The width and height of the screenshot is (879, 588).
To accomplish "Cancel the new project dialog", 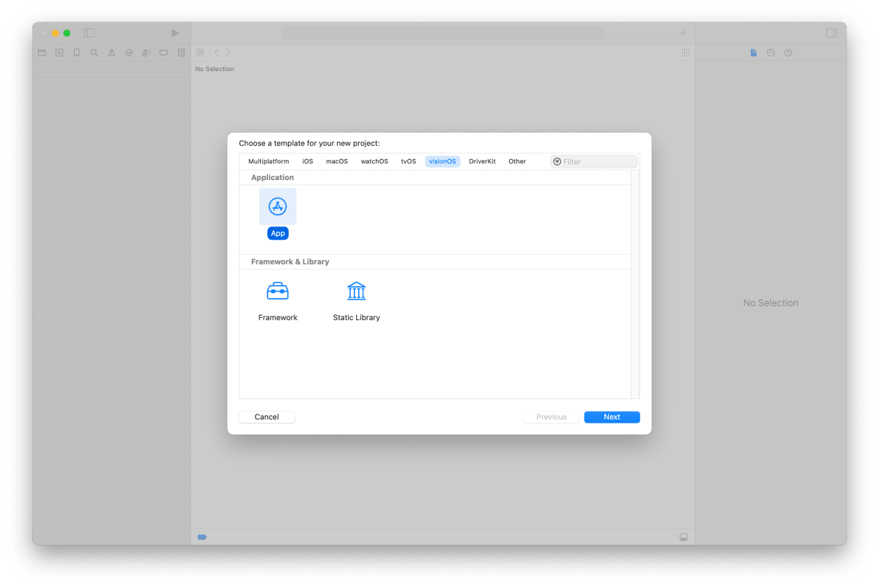I will [266, 417].
